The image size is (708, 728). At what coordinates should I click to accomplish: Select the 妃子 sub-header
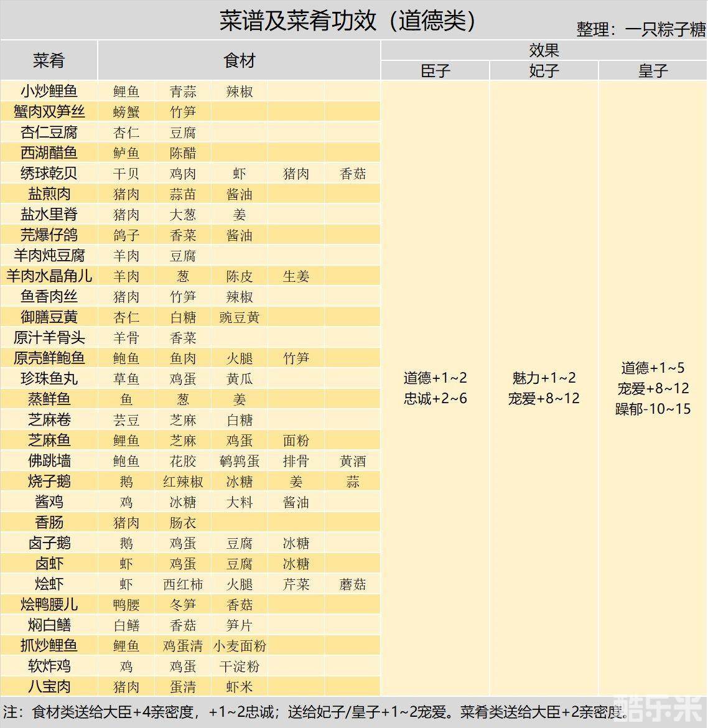click(x=544, y=71)
